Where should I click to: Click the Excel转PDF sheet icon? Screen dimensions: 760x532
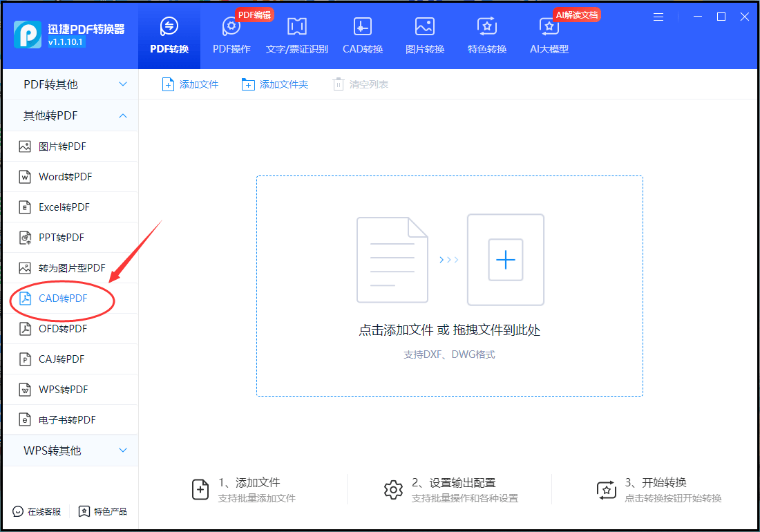pos(25,207)
